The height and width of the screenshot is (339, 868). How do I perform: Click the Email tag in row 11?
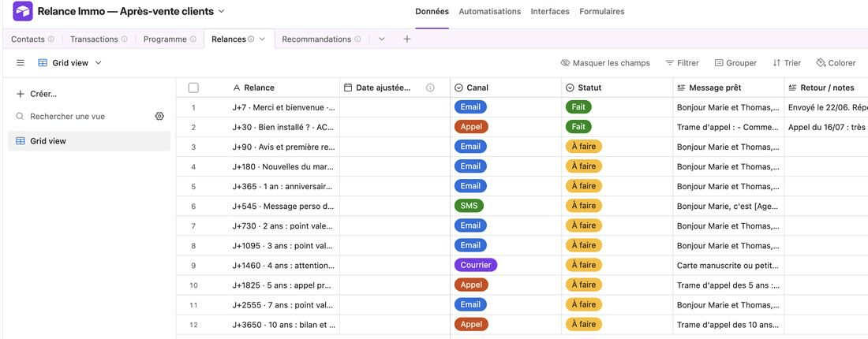pos(470,304)
